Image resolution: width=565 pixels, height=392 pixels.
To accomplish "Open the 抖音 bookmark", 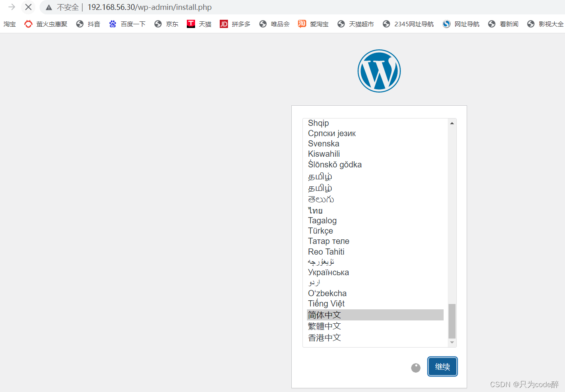I will click(x=88, y=24).
